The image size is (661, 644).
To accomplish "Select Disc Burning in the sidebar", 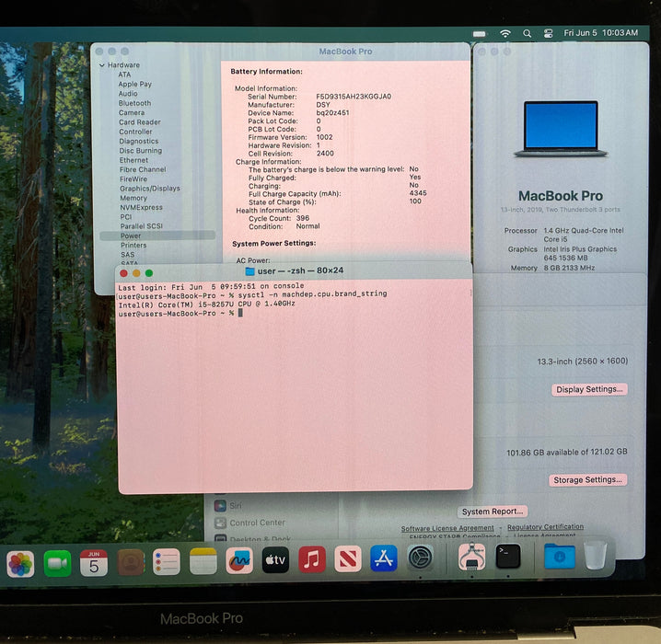I will [140, 150].
